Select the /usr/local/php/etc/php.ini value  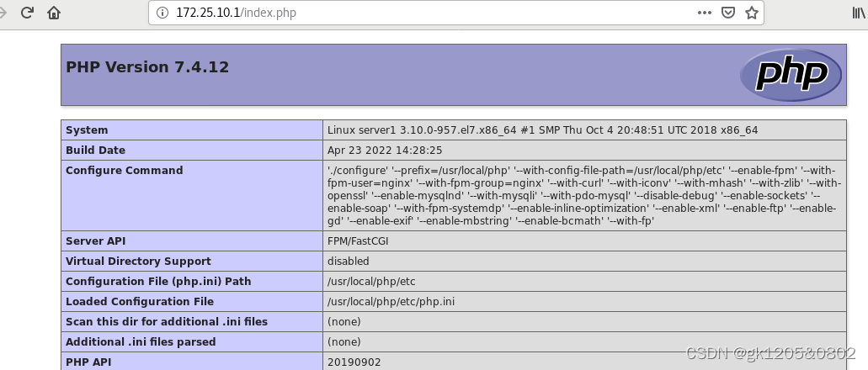[391, 301]
